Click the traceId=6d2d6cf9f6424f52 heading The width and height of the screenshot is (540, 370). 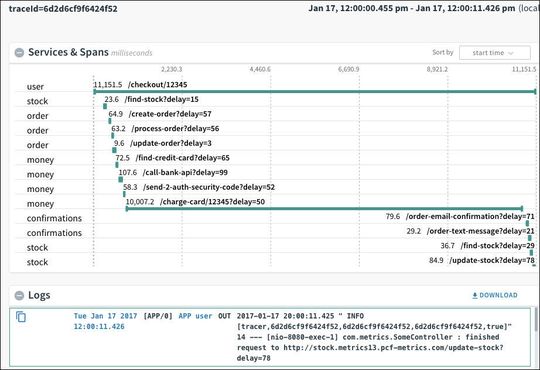(63, 9)
